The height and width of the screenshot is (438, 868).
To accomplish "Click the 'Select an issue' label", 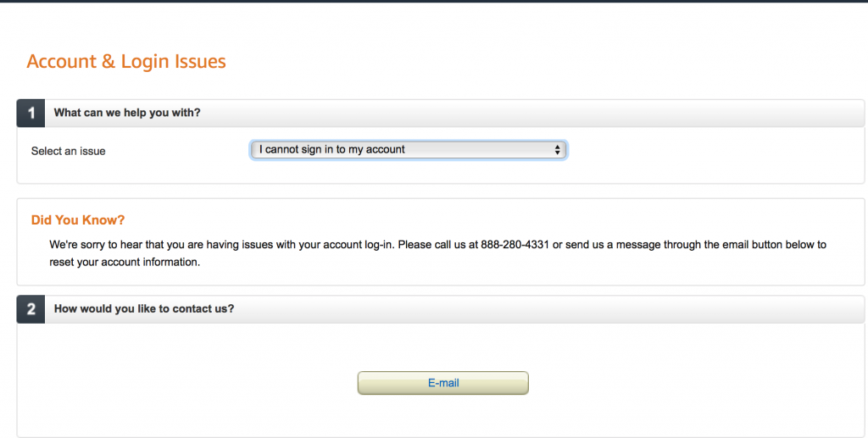I will (69, 152).
